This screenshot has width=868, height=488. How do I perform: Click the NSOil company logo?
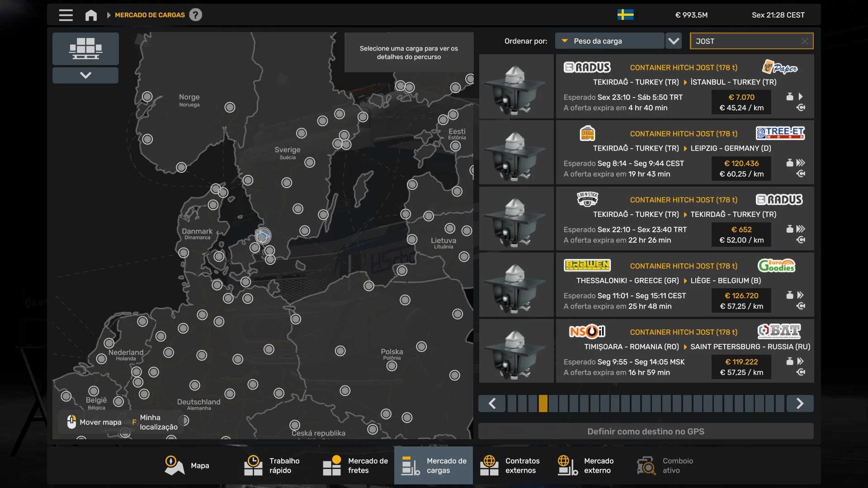click(587, 332)
